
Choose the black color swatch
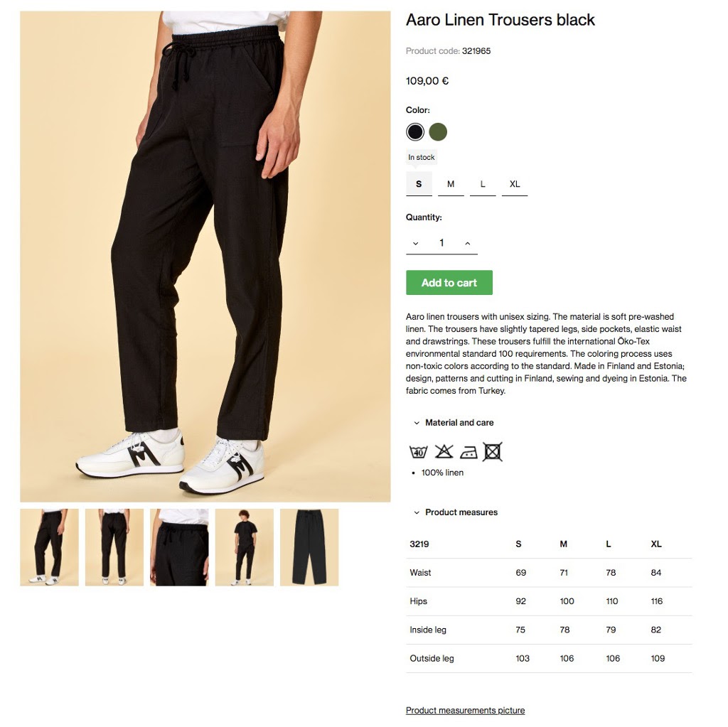(415, 132)
